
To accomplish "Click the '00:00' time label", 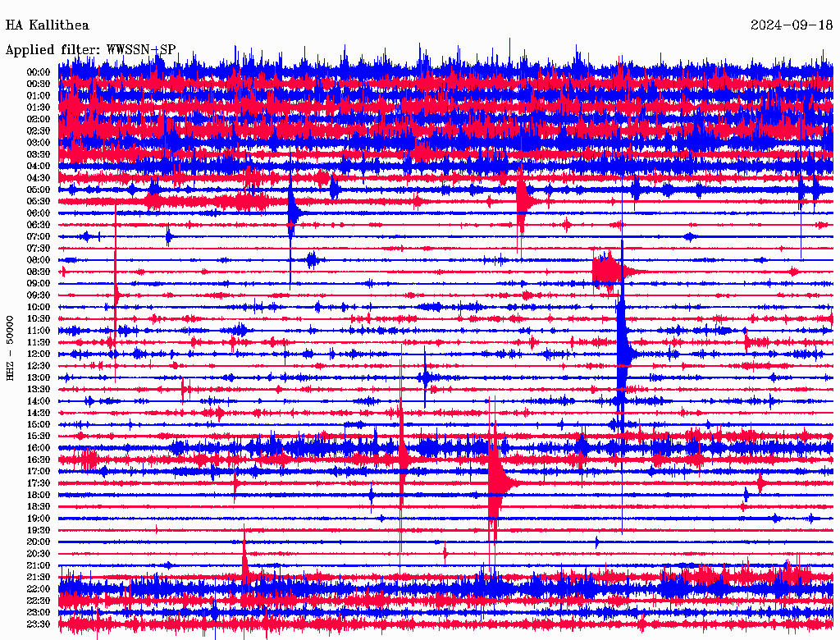I will (39, 72).
